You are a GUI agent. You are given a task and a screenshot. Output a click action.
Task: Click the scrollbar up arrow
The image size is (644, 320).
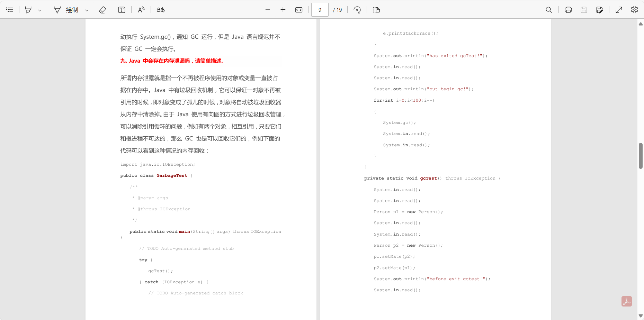pos(641,24)
